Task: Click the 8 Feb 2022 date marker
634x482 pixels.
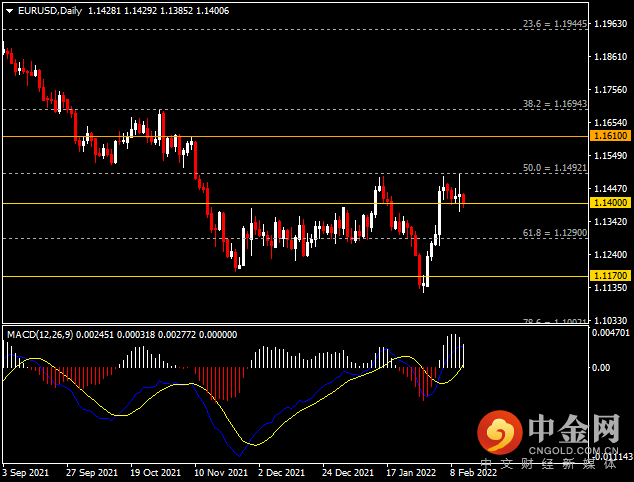Action: pyautogui.click(x=473, y=473)
